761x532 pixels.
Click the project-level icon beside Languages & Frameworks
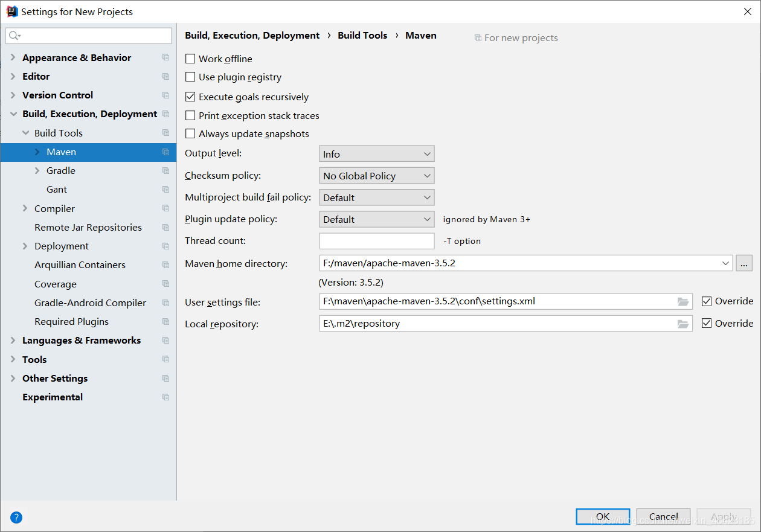tap(165, 341)
